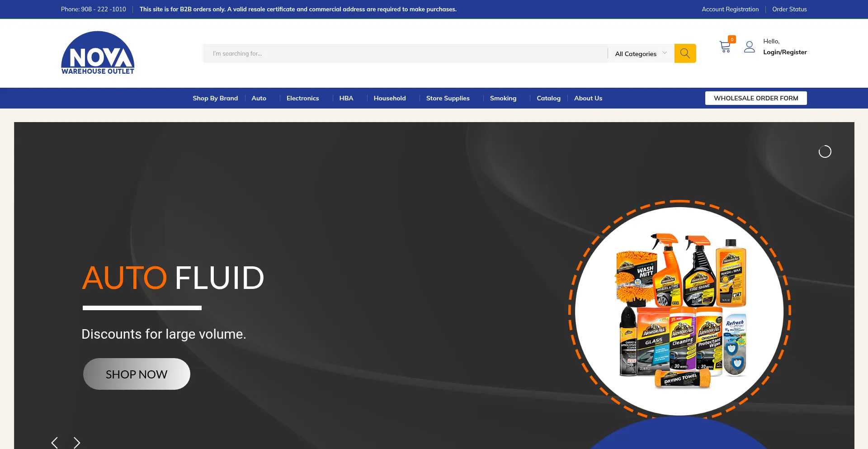Click the user account silhouette icon
Image resolution: width=868 pixels, height=449 pixels.
(750, 47)
